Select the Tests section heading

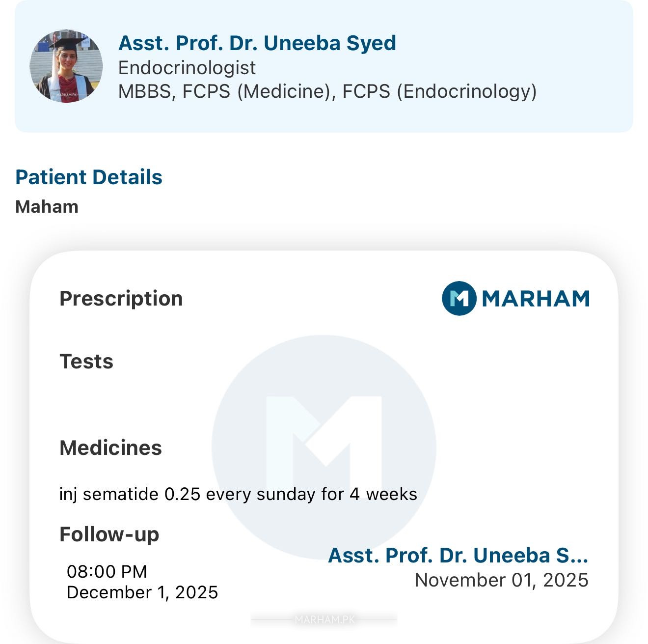tap(86, 362)
